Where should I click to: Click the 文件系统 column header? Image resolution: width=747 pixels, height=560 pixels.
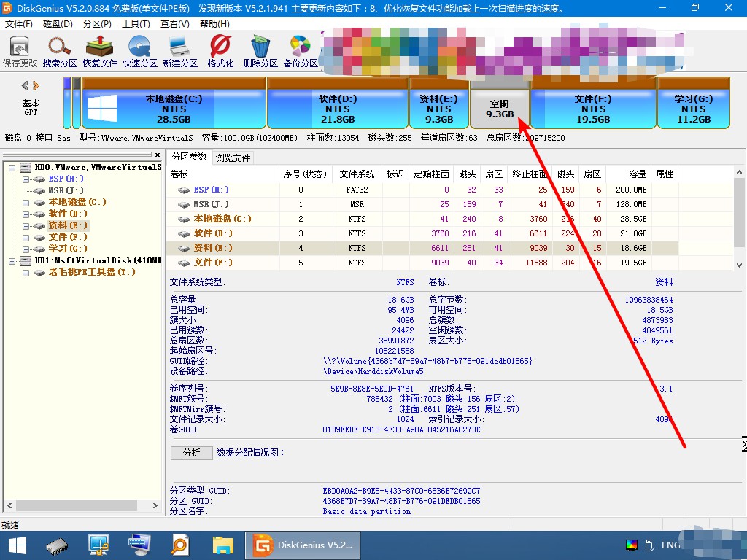coord(357,174)
